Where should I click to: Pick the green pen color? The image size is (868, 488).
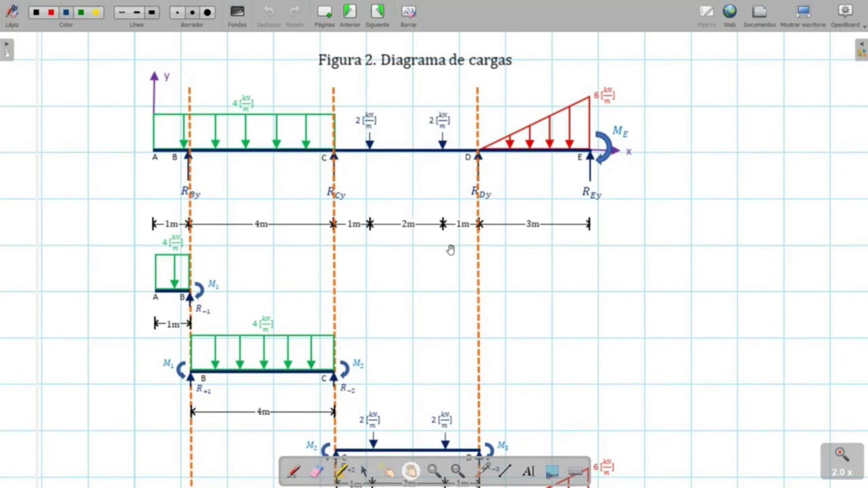click(81, 12)
